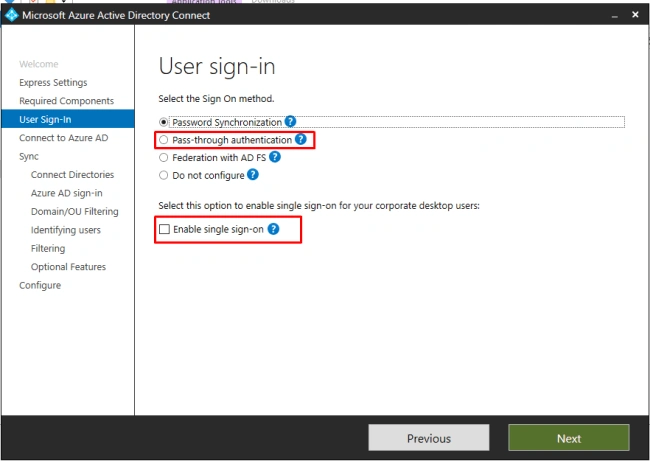Click the help icon next to Federation with AD FS
Image resolution: width=650 pixels, height=461 pixels.
[275, 157]
